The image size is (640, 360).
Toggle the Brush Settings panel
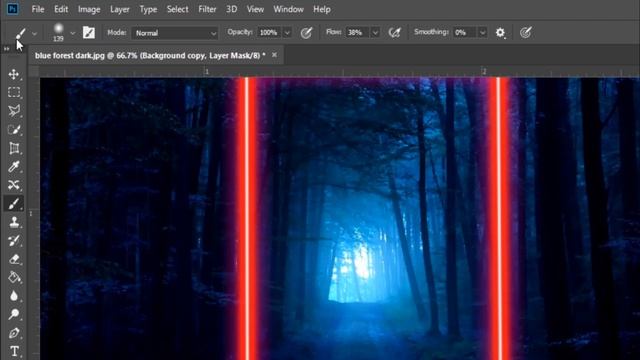coord(89,33)
